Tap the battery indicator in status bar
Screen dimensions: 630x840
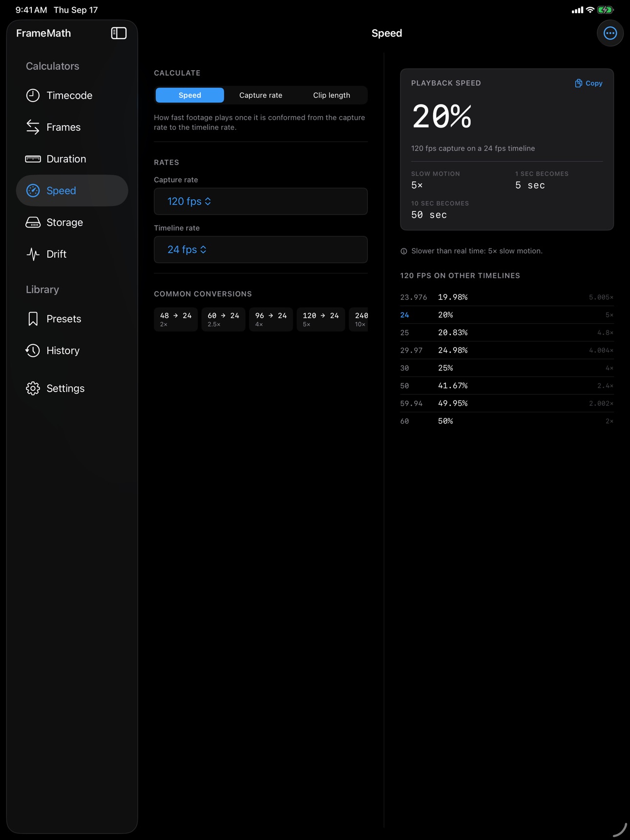(x=606, y=10)
